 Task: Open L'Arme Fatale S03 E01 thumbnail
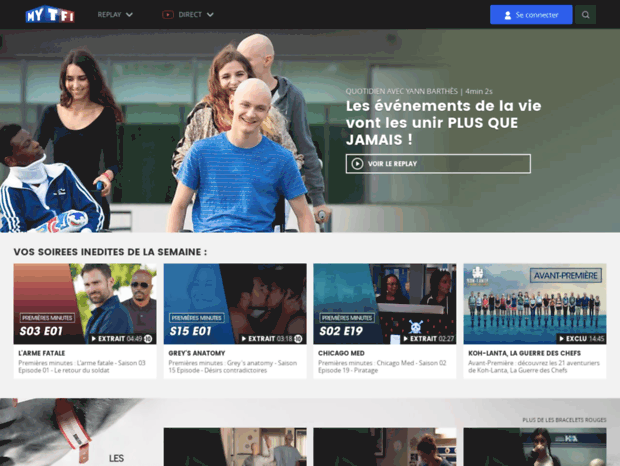(x=85, y=304)
